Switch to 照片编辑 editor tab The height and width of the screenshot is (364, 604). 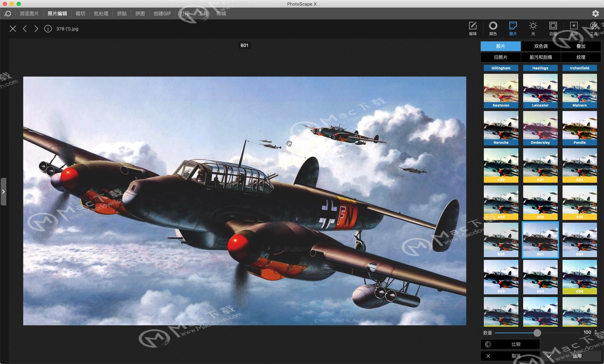(x=57, y=13)
